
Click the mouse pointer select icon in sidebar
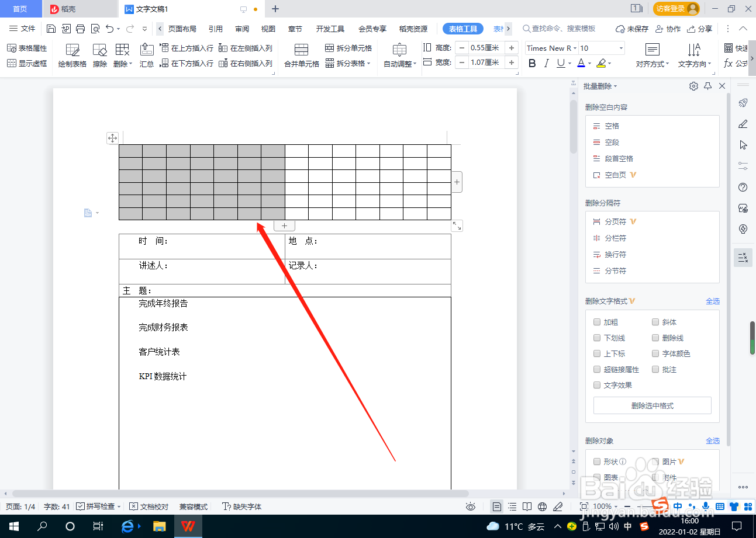pos(743,145)
